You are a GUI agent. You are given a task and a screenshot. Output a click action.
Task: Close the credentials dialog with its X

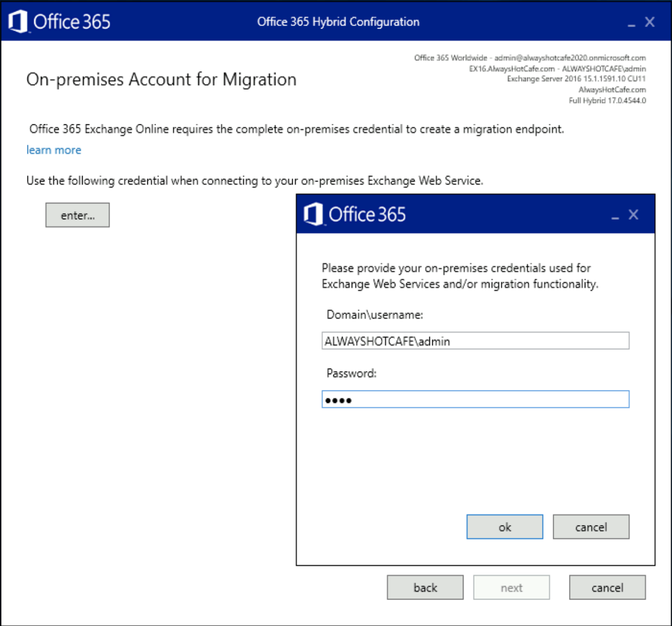click(x=633, y=214)
